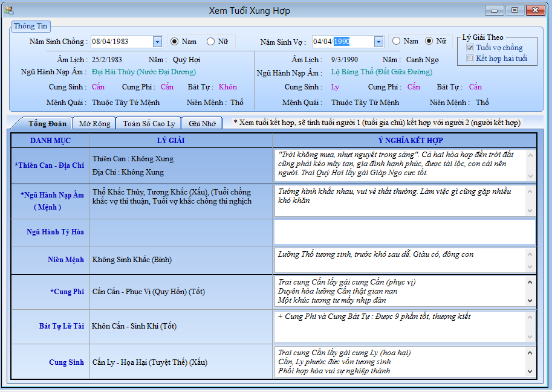
Task: Switch to the Mở Rộng tab
Action: click(94, 123)
